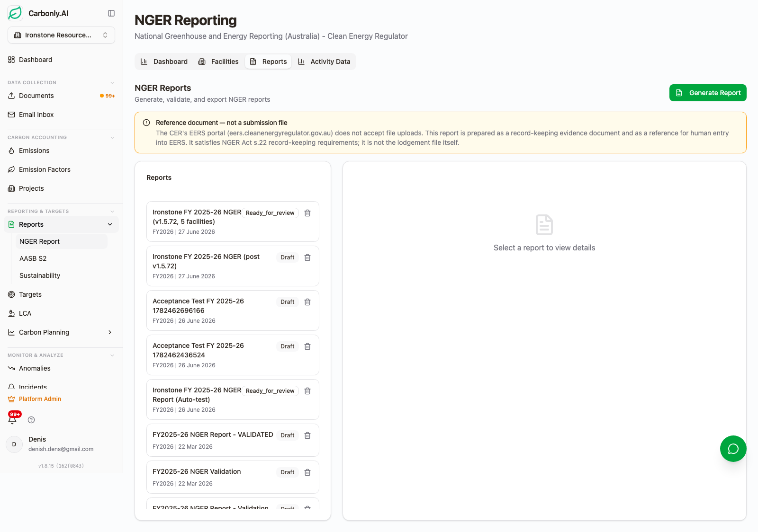This screenshot has width=758, height=532.
Task: Switch to the Activity Data tab
Action: pyautogui.click(x=324, y=62)
